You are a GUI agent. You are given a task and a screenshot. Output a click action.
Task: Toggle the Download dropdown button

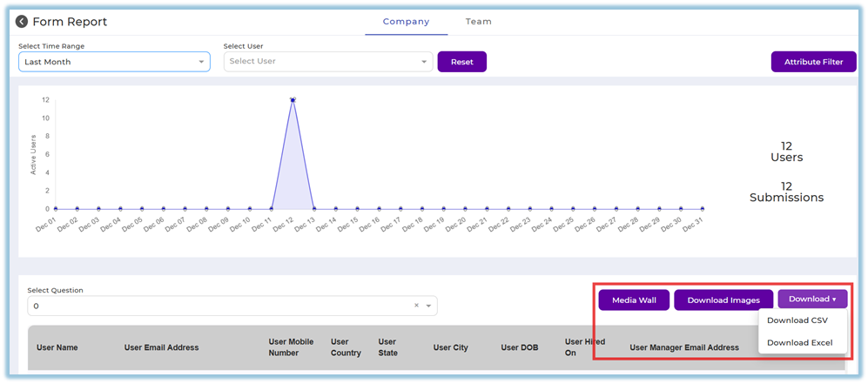pos(812,300)
